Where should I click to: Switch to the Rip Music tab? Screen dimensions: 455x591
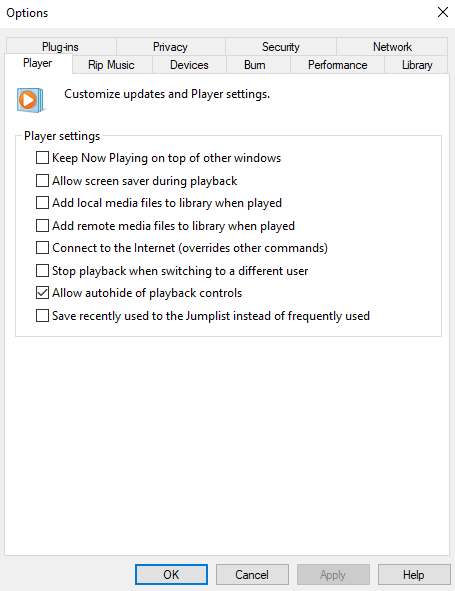point(111,65)
